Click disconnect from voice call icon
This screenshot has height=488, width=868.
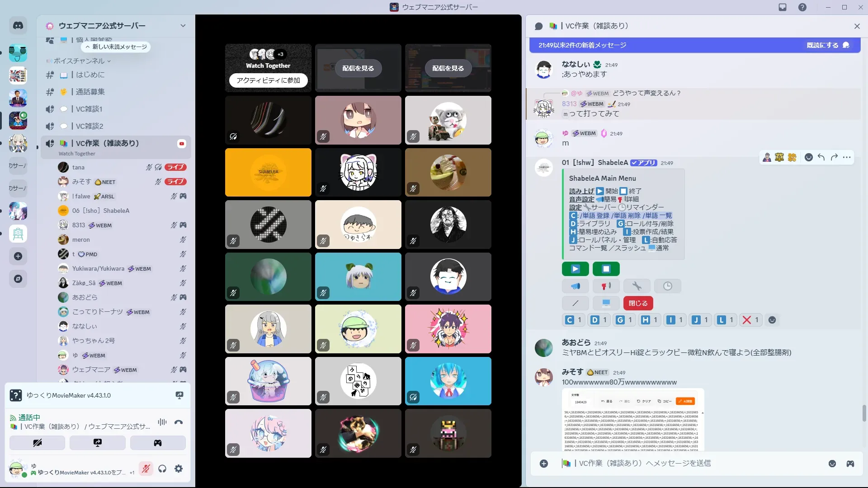179,422
